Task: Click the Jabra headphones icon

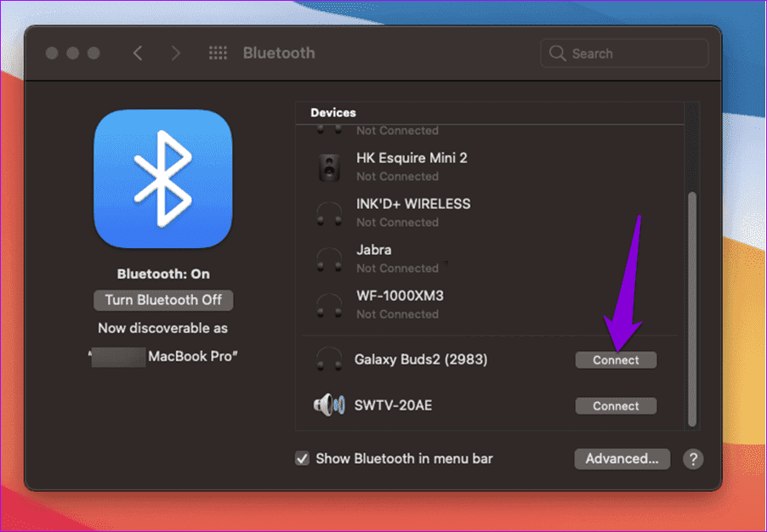Action: [x=329, y=259]
